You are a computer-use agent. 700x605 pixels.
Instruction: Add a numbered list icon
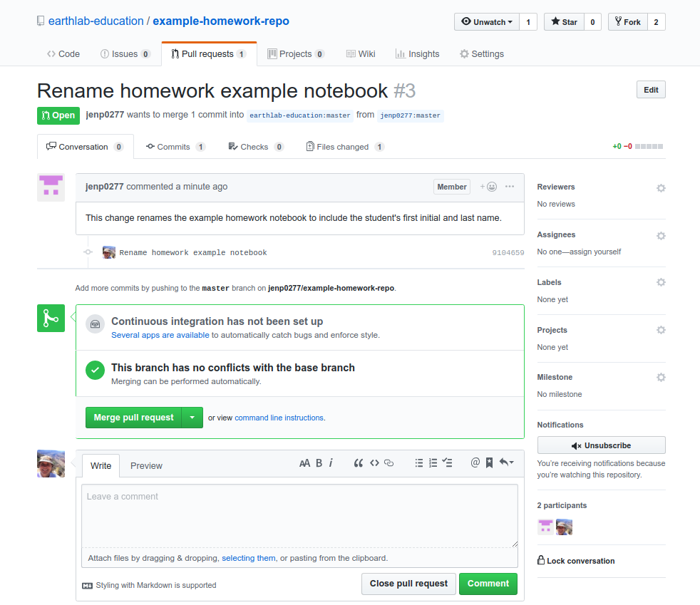433,463
